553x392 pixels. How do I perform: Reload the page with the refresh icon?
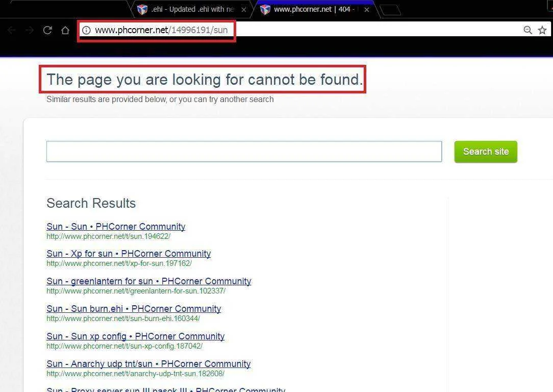tap(47, 30)
